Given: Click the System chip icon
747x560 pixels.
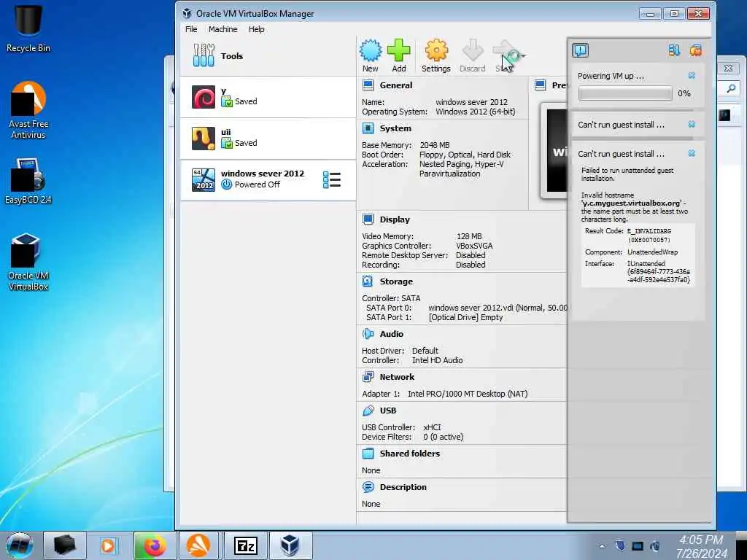Looking at the screenshot, I should tap(368, 128).
